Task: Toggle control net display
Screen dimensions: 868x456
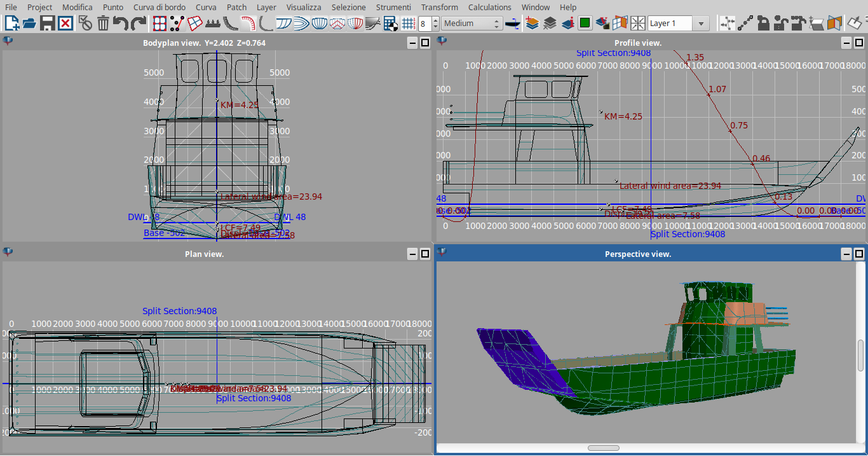Action: tap(159, 24)
